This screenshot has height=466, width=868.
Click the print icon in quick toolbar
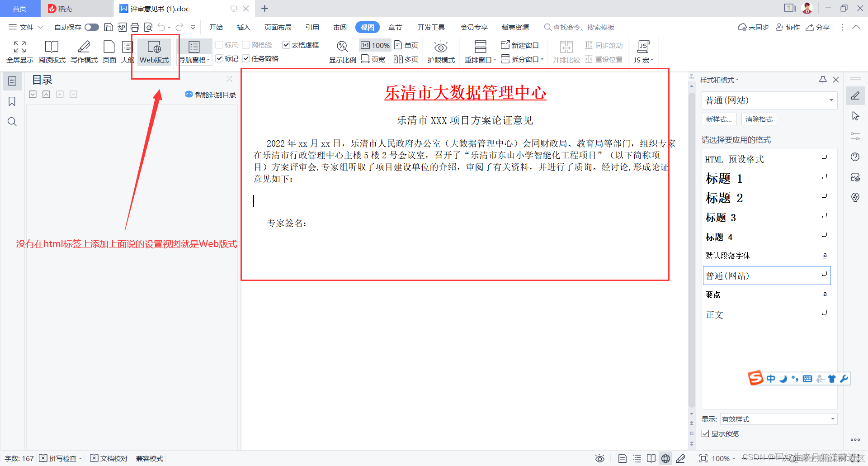(135, 27)
